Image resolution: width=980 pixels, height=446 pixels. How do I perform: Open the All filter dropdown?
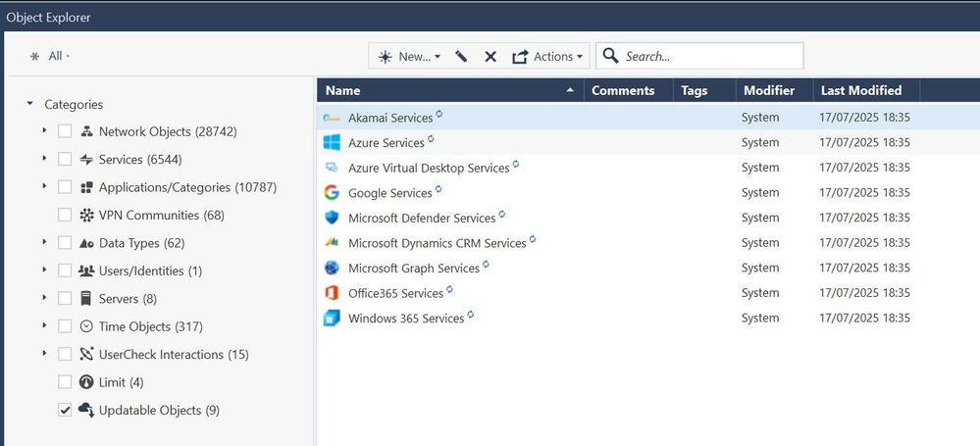[x=50, y=56]
